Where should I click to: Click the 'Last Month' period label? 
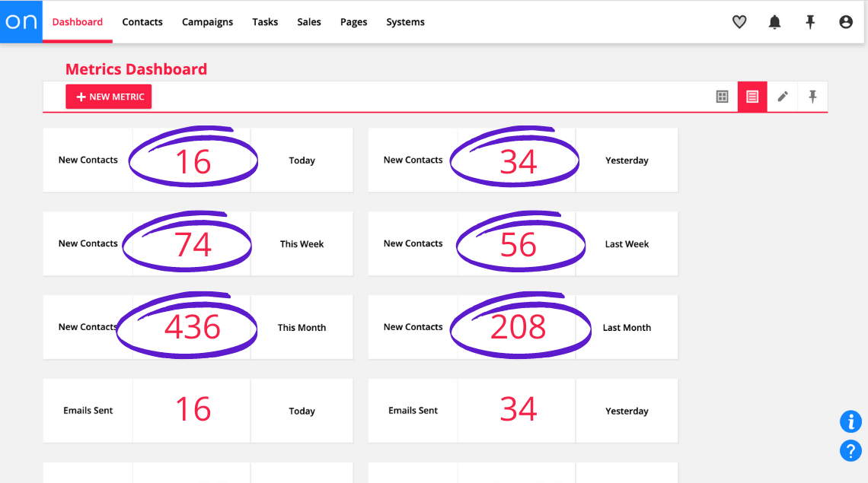tap(627, 328)
